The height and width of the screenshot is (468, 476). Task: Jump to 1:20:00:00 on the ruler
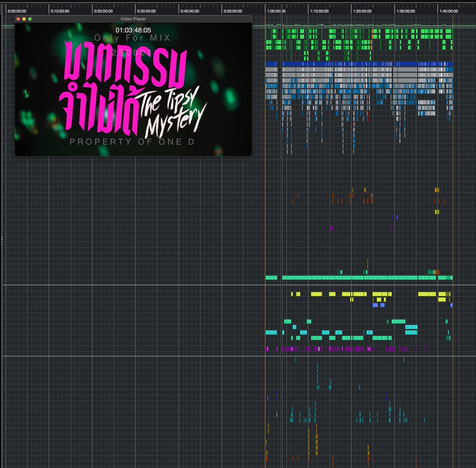363,11
